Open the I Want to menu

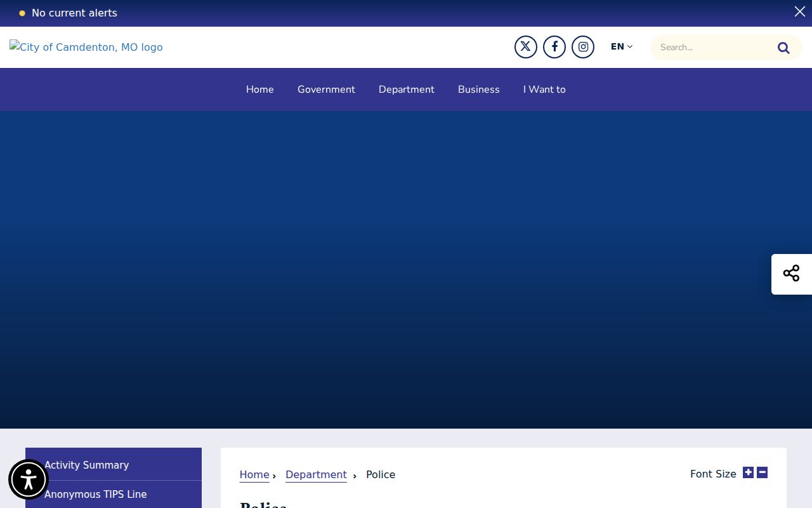tap(544, 90)
